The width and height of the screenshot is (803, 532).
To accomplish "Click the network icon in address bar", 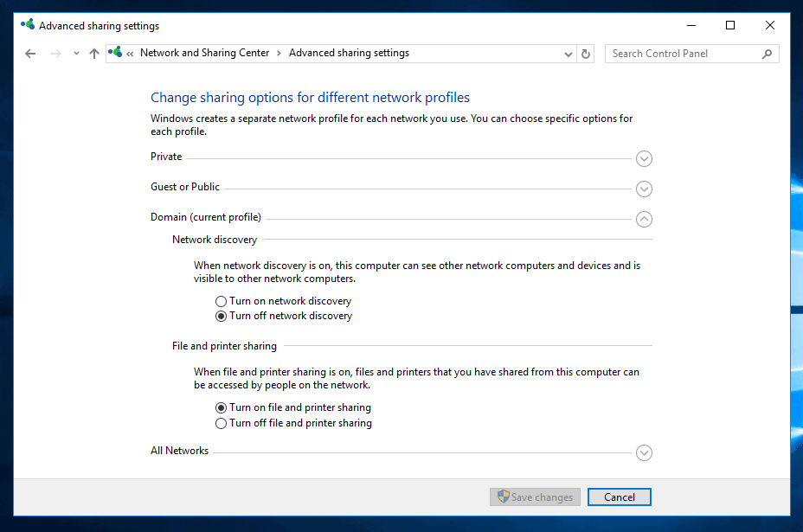I will pos(115,53).
